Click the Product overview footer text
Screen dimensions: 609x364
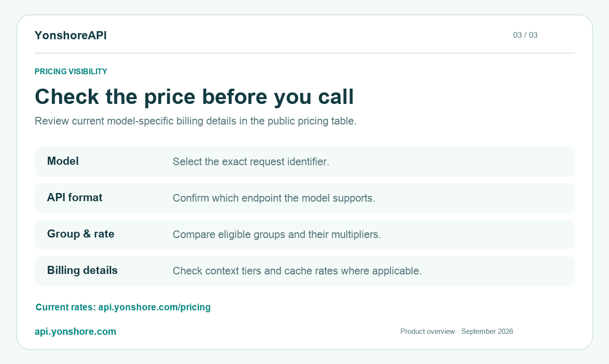coord(428,331)
